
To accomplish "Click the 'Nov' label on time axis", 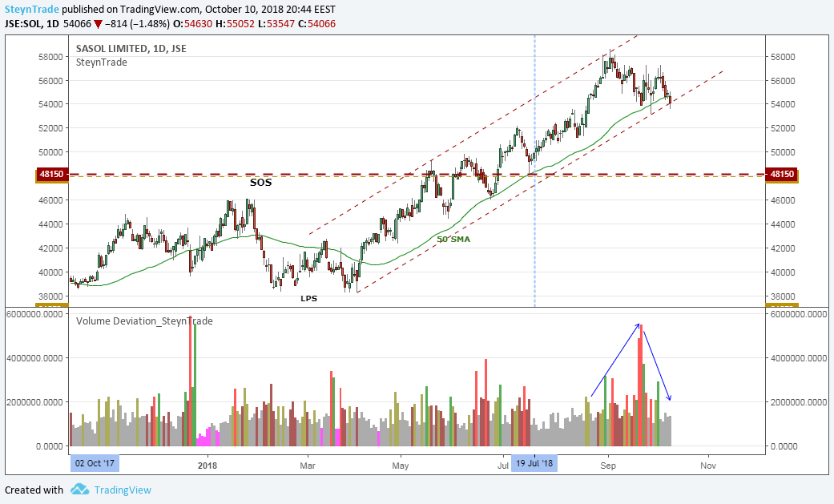I will click(708, 466).
